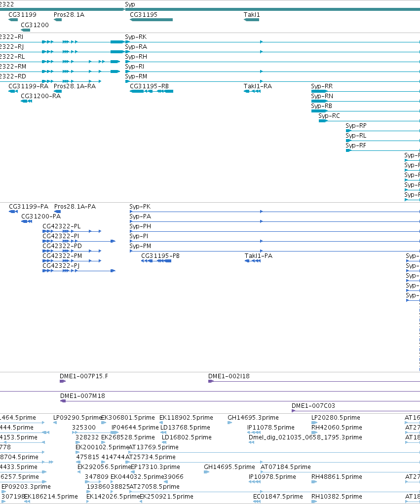Click the Pros28.1A-PA protein label

tap(75, 206)
